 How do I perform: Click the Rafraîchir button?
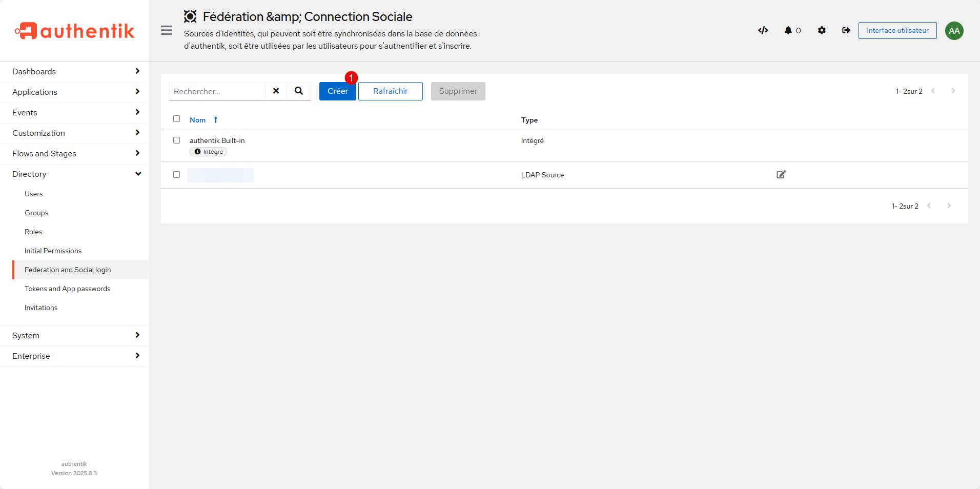[390, 91]
